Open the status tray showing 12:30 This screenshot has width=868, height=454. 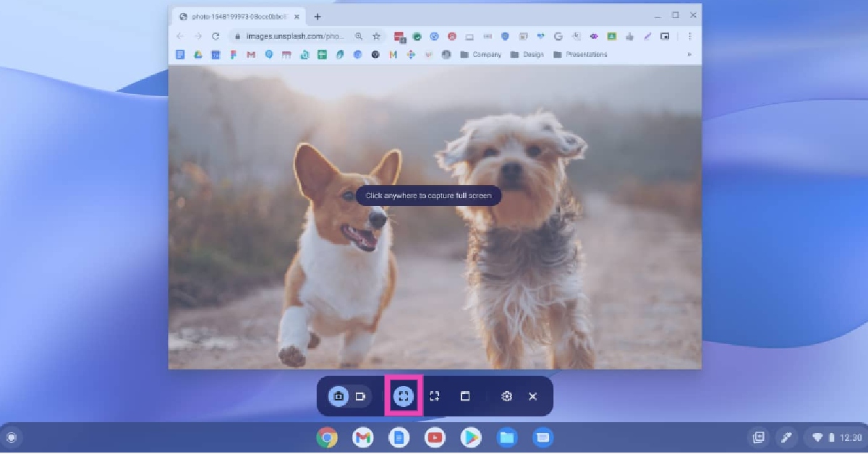coord(835,437)
